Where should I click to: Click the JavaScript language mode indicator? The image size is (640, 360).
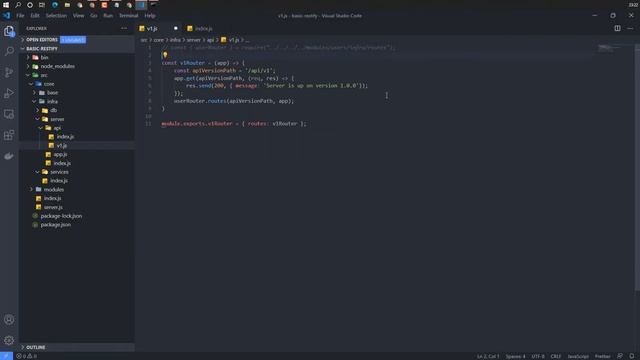click(x=578, y=356)
